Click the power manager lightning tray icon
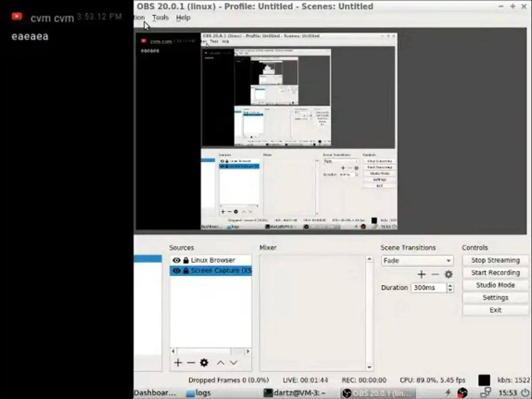This screenshot has height=399, width=532. pyautogui.click(x=448, y=393)
